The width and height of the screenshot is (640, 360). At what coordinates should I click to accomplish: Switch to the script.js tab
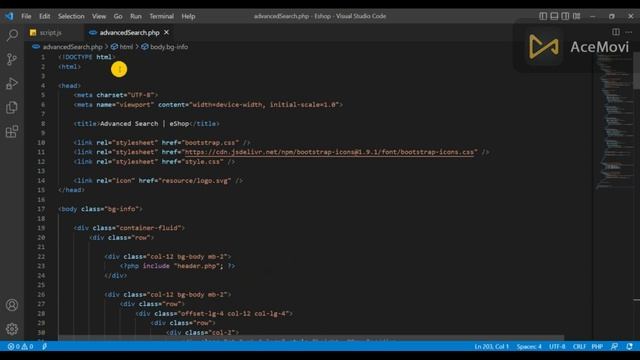click(51, 32)
